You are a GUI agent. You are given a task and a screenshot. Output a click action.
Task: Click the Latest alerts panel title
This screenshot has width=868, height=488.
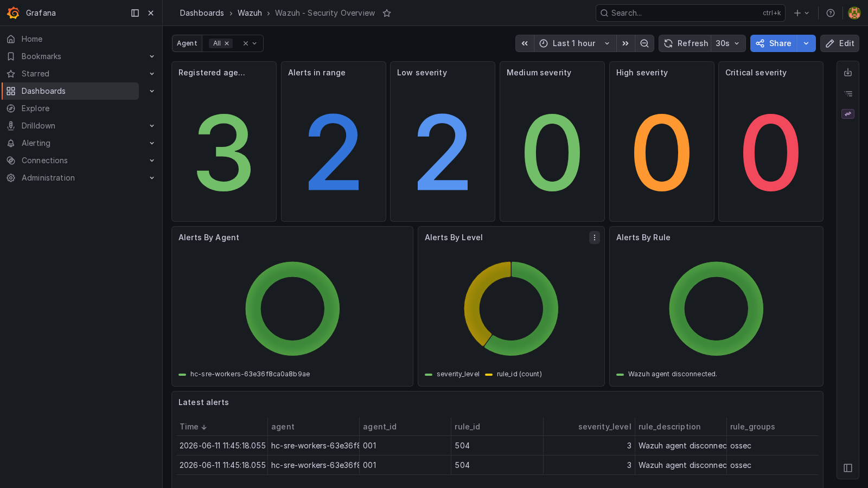pyautogui.click(x=203, y=402)
